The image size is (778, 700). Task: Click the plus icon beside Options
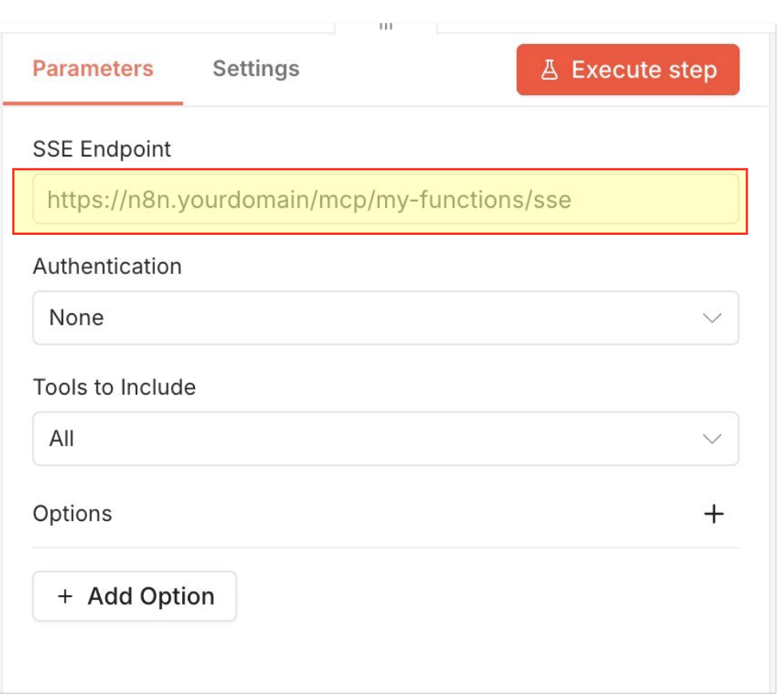pos(714,514)
